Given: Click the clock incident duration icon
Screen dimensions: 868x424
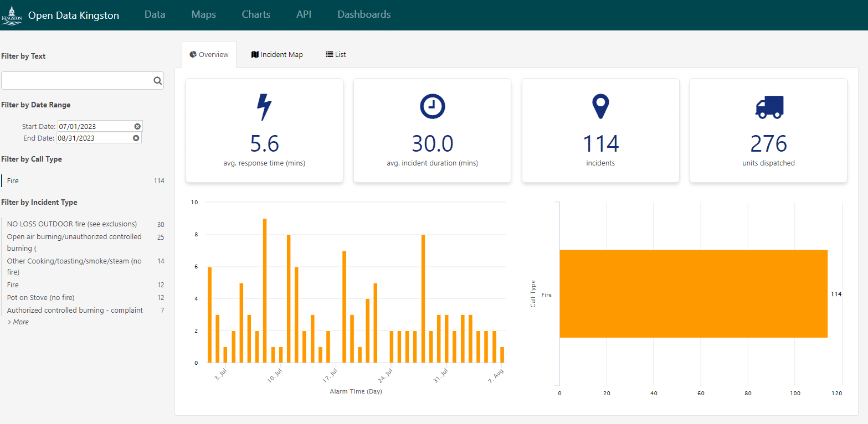Looking at the screenshot, I should tap(432, 106).
